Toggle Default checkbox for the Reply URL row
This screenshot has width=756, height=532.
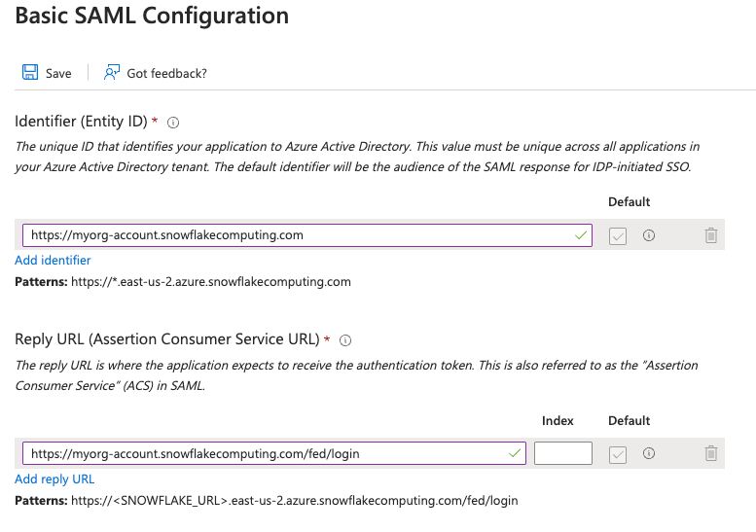[x=618, y=454]
